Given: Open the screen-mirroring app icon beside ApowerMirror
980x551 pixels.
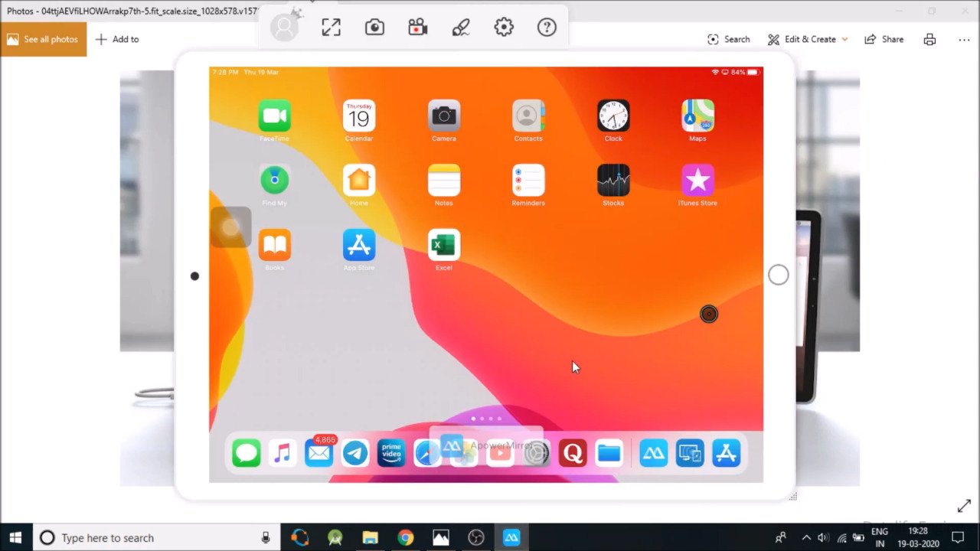Looking at the screenshot, I should click(690, 453).
